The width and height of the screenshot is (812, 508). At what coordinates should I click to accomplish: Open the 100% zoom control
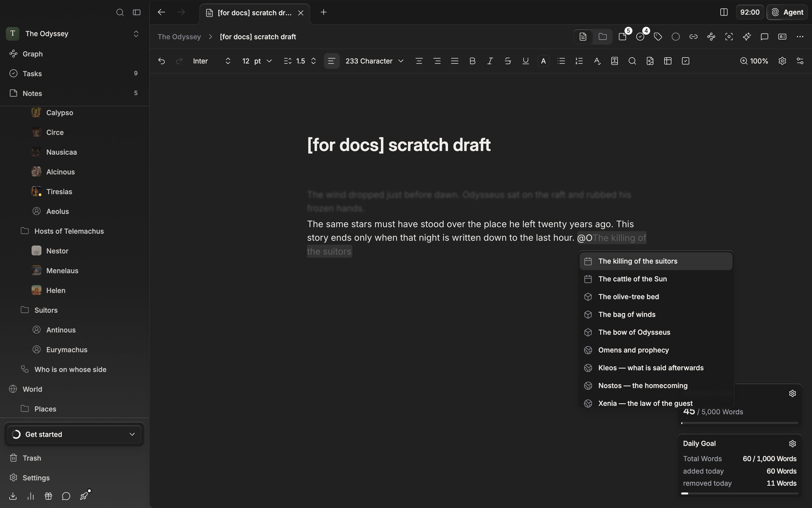click(x=754, y=61)
